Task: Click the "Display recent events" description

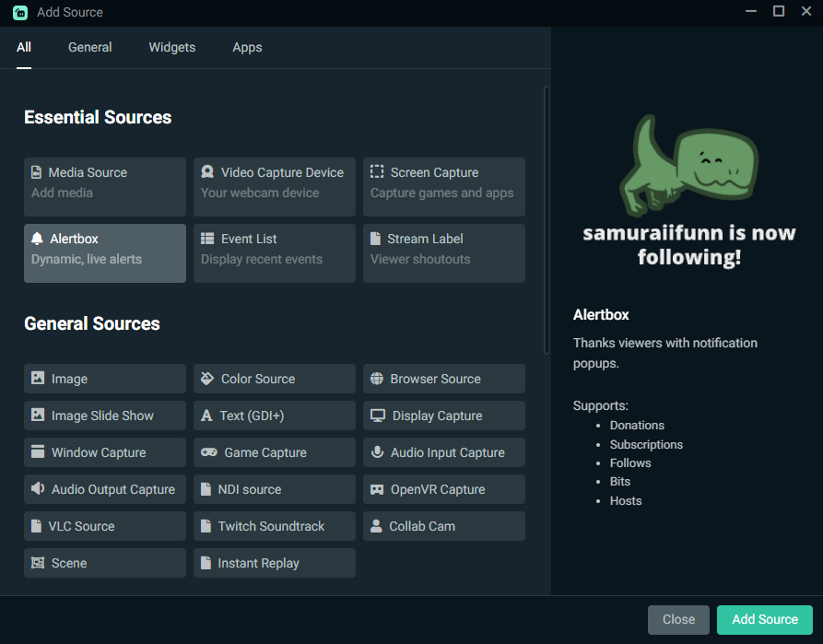Action: click(x=262, y=259)
